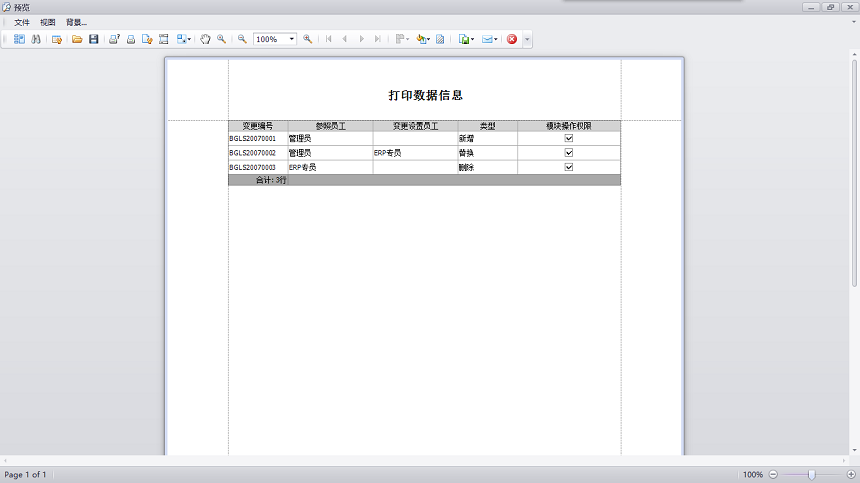Click the 参照员工 column header

(330, 126)
